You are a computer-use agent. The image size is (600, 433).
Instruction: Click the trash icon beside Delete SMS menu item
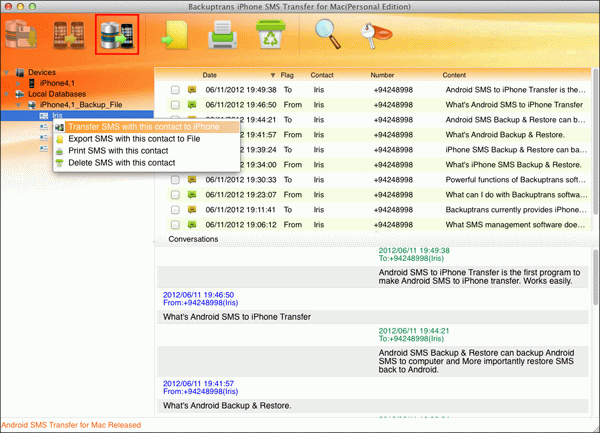59,163
